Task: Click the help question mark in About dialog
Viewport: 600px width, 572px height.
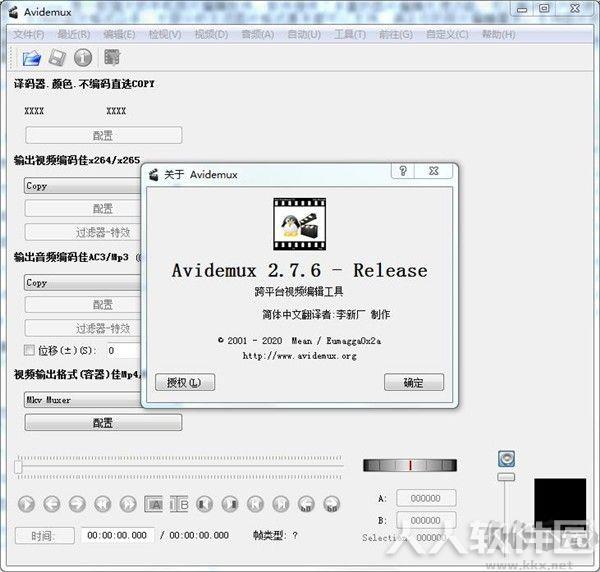Action: (403, 171)
